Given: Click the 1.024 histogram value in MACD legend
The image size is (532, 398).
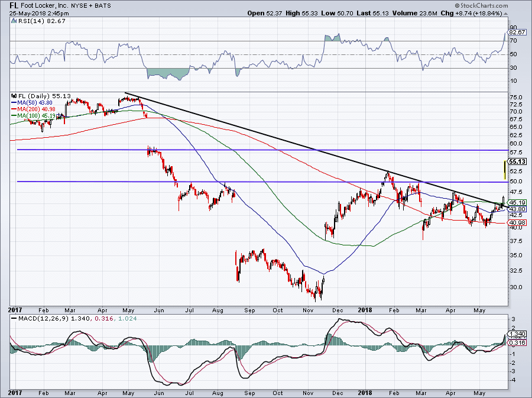Looking at the screenshot, I should click(128, 319).
